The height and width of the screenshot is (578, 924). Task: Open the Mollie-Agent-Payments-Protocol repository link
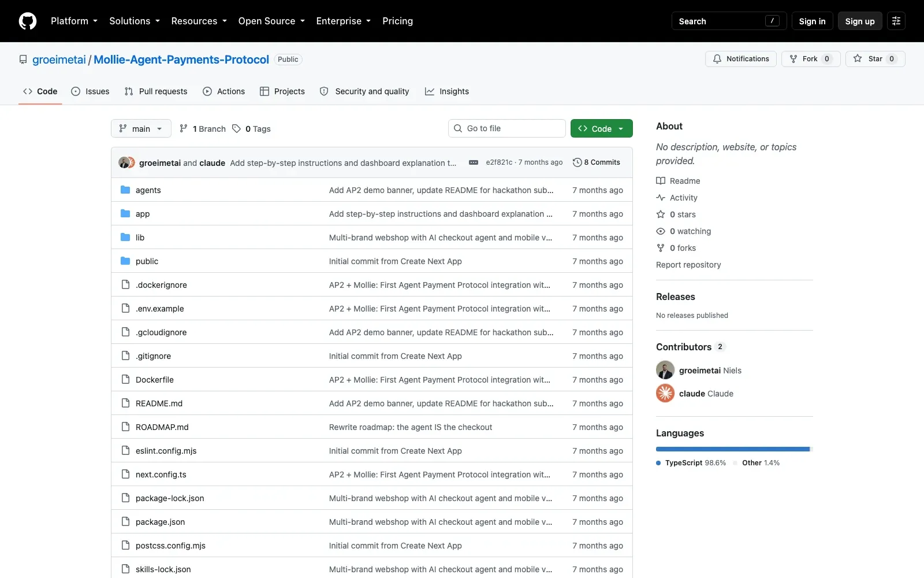tap(181, 60)
